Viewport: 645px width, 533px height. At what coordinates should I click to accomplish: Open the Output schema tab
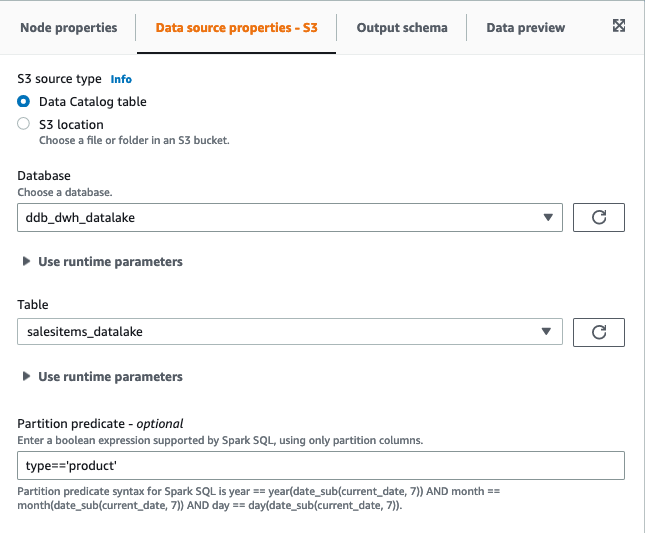pyautogui.click(x=401, y=28)
